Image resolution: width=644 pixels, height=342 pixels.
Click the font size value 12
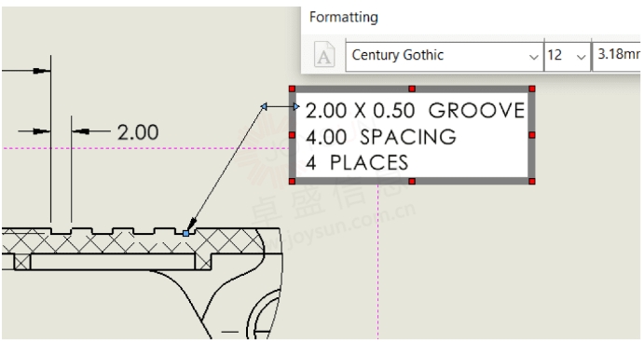(555, 55)
